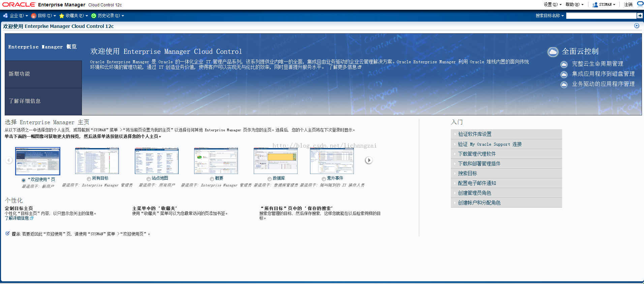Click the 业务驱动的应用程序管理 text
The width and height of the screenshot is (644, 284).
pyautogui.click(x=603, y=84)
